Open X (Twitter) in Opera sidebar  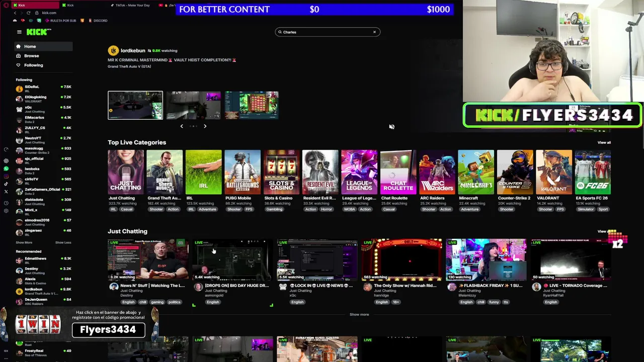point(6,192)
